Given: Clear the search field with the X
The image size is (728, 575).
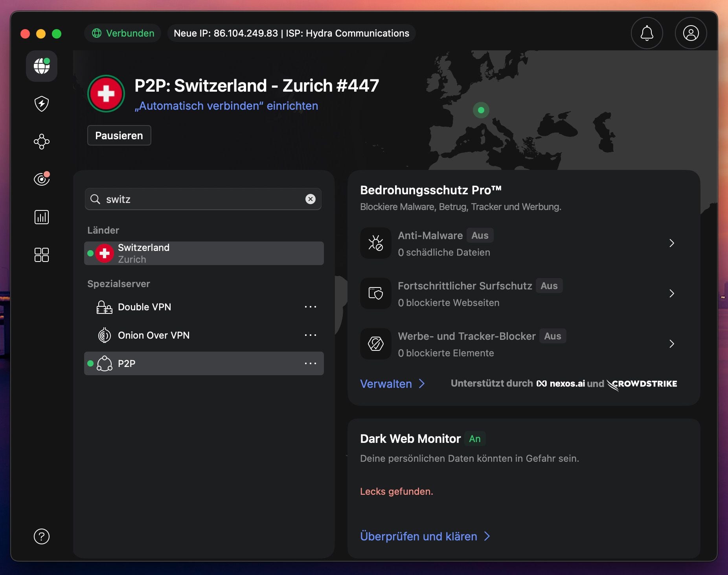Looking at the screenshot, I should (311, 199).
